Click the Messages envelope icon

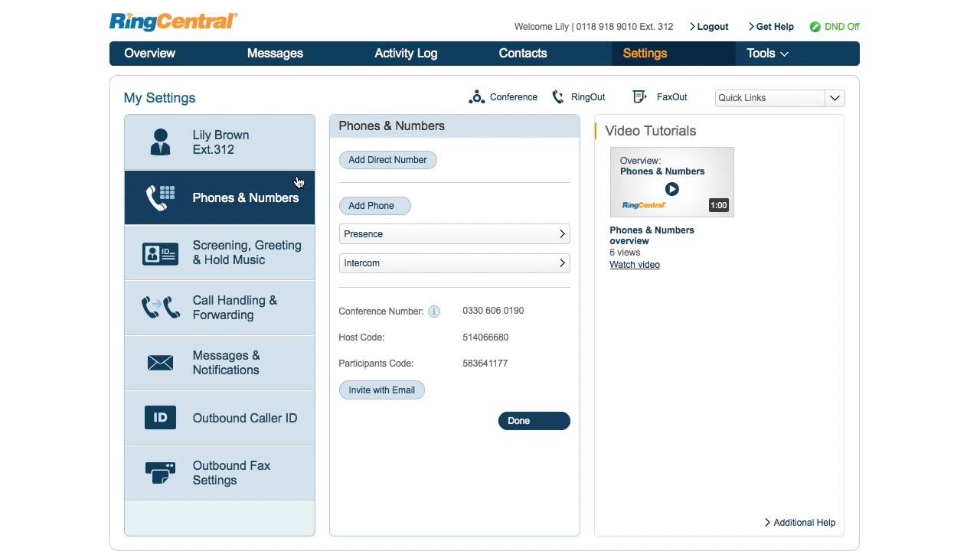coord(161,363)
